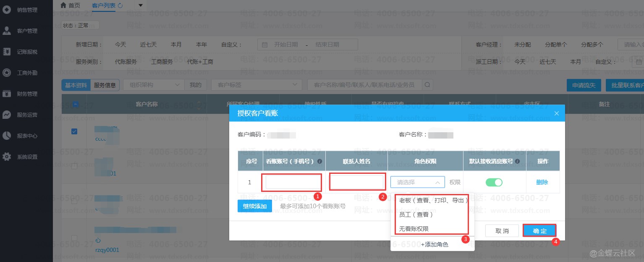This screenshot has height=262, width=644.
Task: Choose 员工（查看） role option
Action: pyautogui.click(x=416, y=215)
